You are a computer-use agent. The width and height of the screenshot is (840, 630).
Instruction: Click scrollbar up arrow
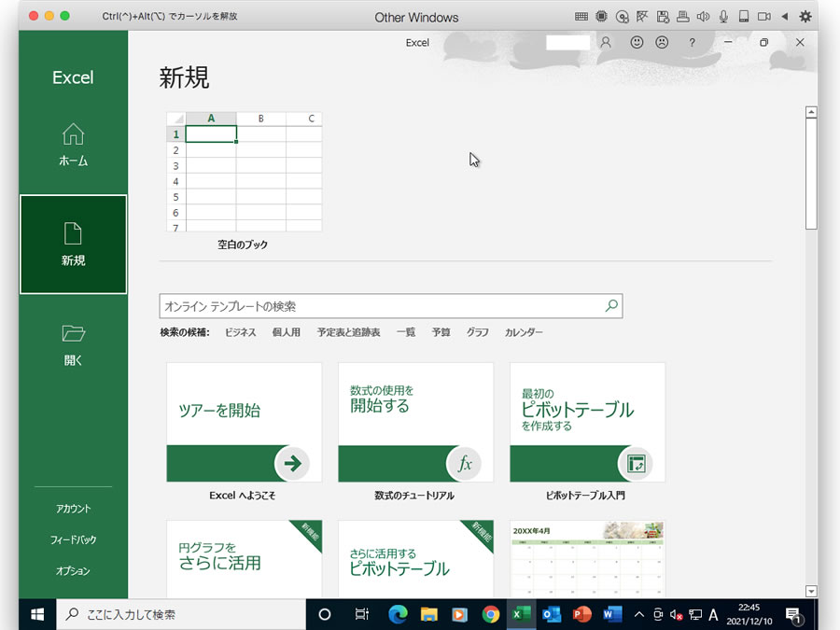click(x=811, y=112)
